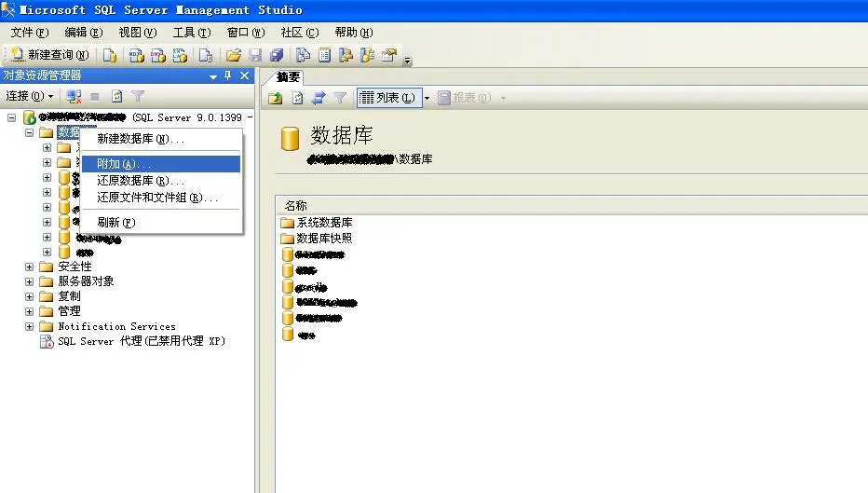This screenshot has height=493, width=868.
Task: Select the 摘要 tab
Action: pyautogui.click(x=288, y=77)
